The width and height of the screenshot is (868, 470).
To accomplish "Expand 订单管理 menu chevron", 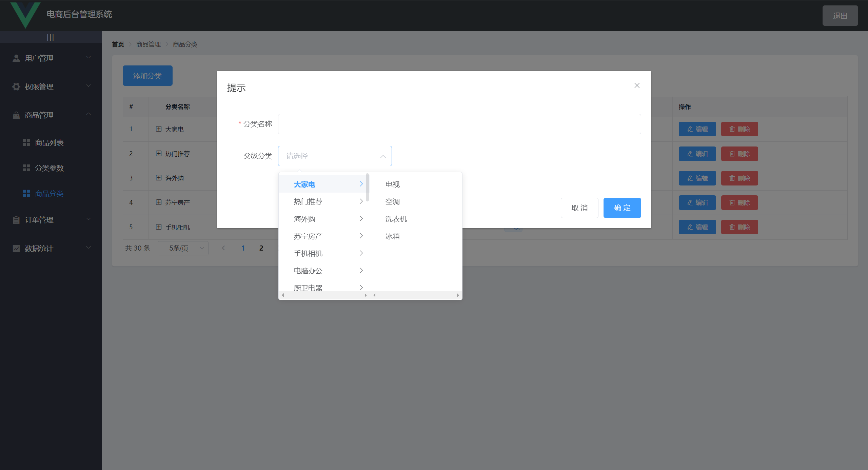I will tap(88, 219).
